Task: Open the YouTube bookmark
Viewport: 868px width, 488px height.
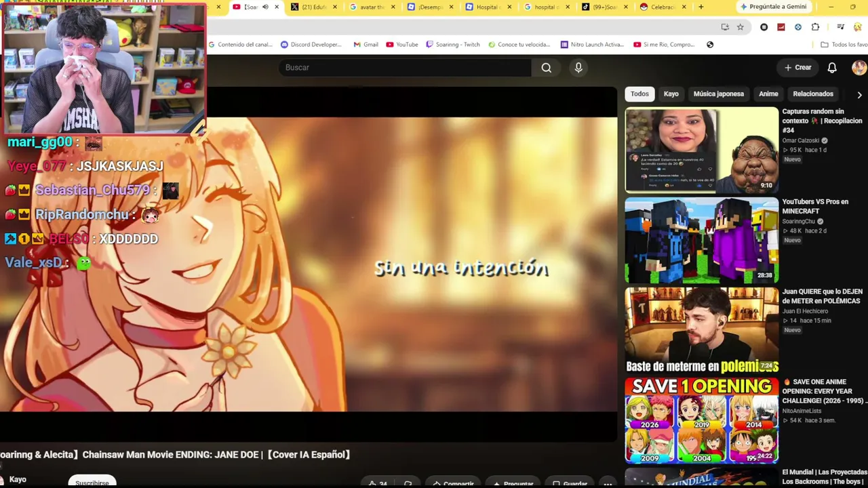Action: click(x=402, y=45)
